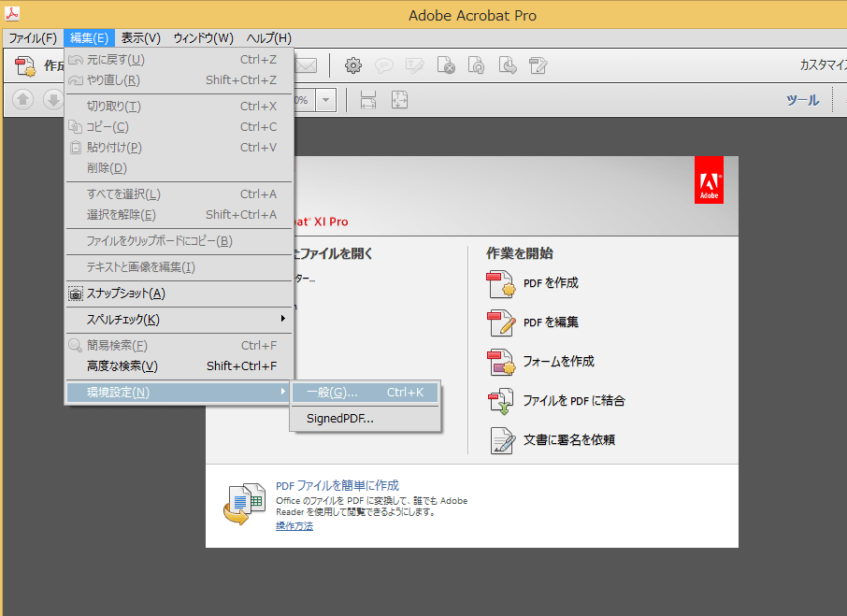Open the ファイル(F) menu
The height and width of the screenshot is (616, 847).
33,37
